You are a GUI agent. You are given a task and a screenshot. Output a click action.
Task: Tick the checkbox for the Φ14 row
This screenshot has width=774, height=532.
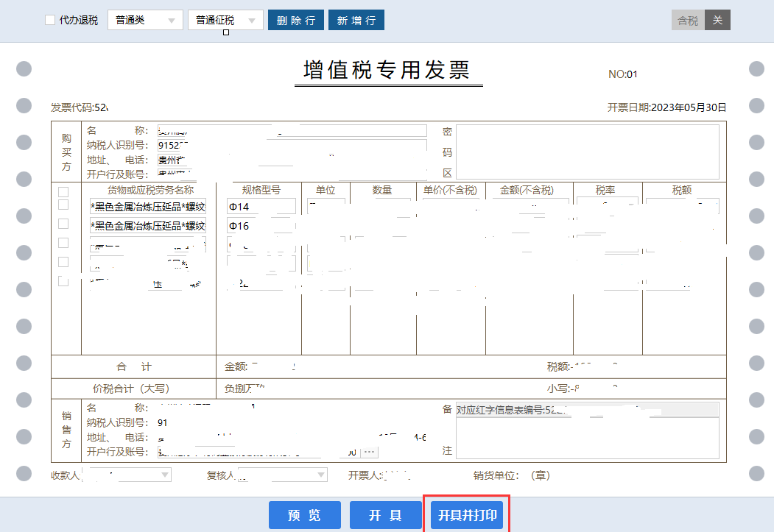tap(63, 205)
